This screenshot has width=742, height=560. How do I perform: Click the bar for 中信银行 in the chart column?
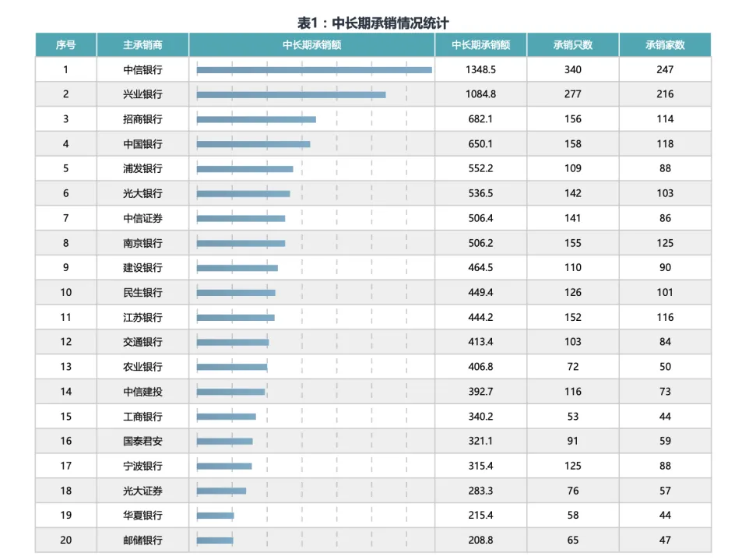click(x=314, y=70)
